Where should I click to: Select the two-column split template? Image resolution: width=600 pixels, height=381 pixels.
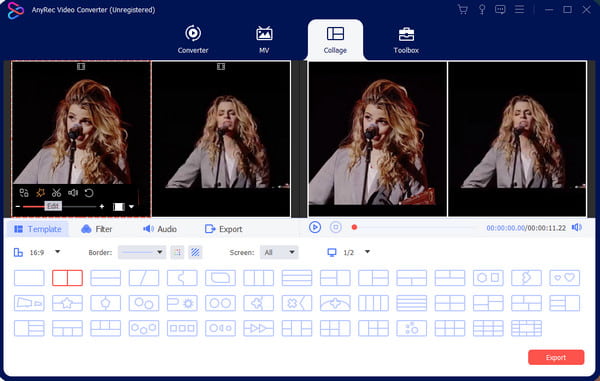67,278
